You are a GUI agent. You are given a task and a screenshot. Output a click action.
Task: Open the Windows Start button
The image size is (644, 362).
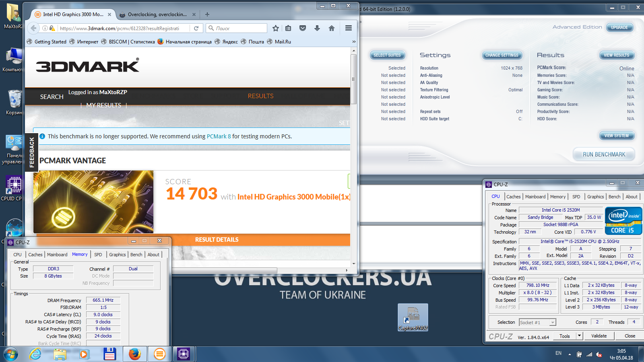coord(10,354)
